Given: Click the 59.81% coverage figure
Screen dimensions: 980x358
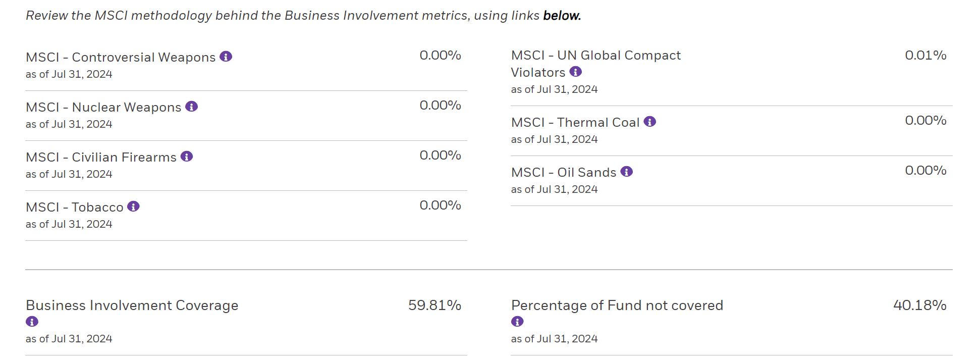Looking at the screenshot, I should coord(434,305).
